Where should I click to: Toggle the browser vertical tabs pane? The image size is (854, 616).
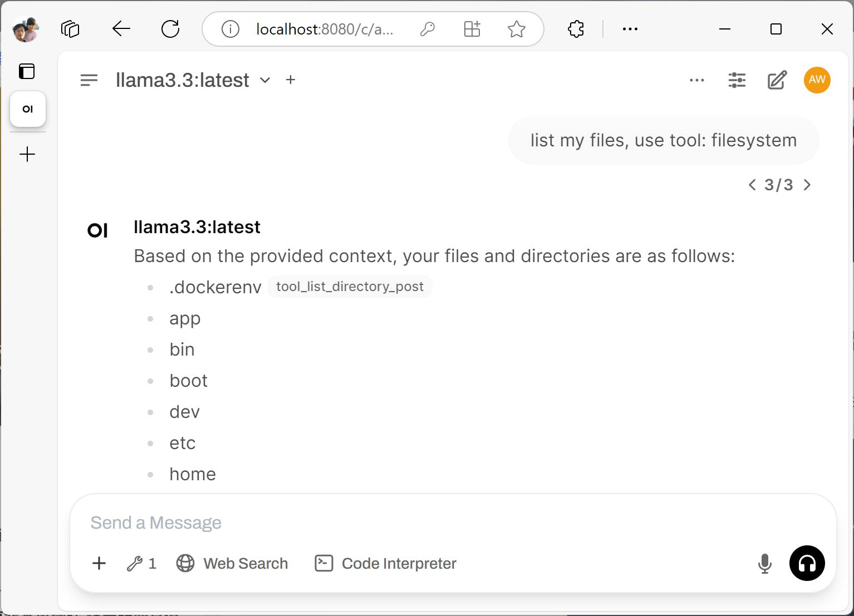pyautogui.click(x=27, y=71)
